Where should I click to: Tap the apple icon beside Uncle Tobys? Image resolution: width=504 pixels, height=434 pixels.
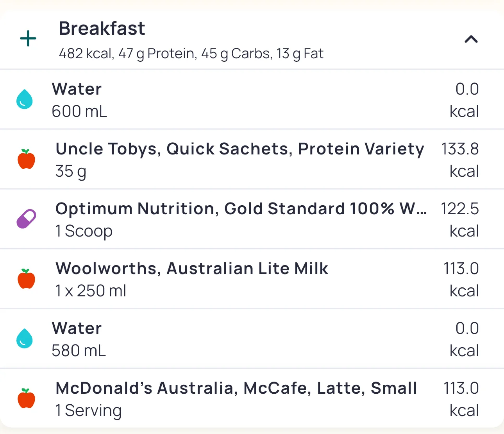(26, 159)
